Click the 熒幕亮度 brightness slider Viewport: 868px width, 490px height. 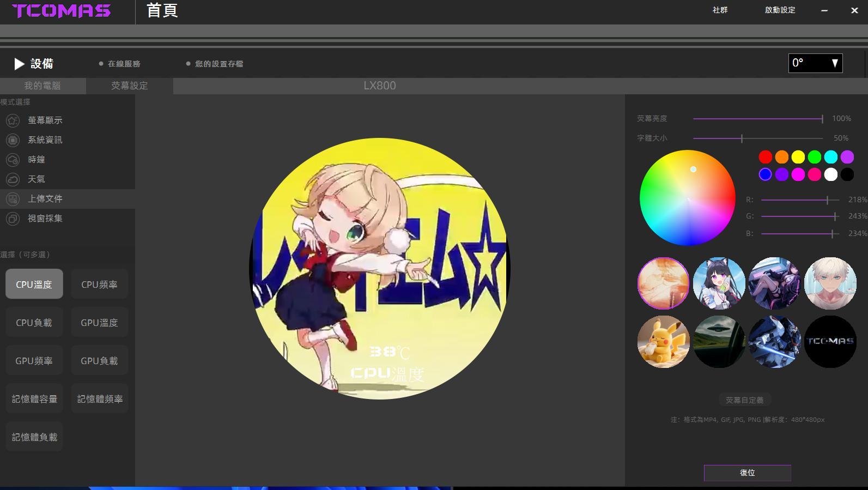click(x=757, y=119)
